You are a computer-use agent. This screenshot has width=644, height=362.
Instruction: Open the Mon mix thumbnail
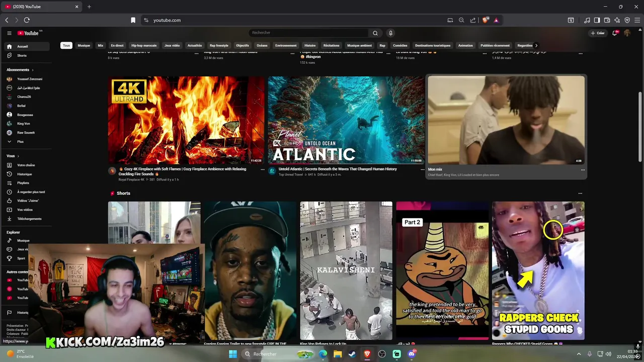point(507,120)
